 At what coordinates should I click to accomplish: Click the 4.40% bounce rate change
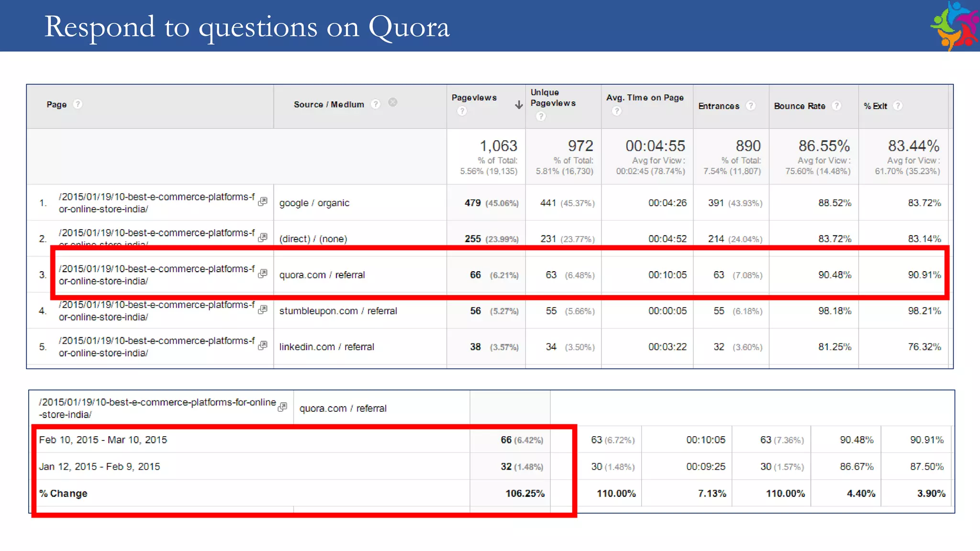tap(861, 494)
